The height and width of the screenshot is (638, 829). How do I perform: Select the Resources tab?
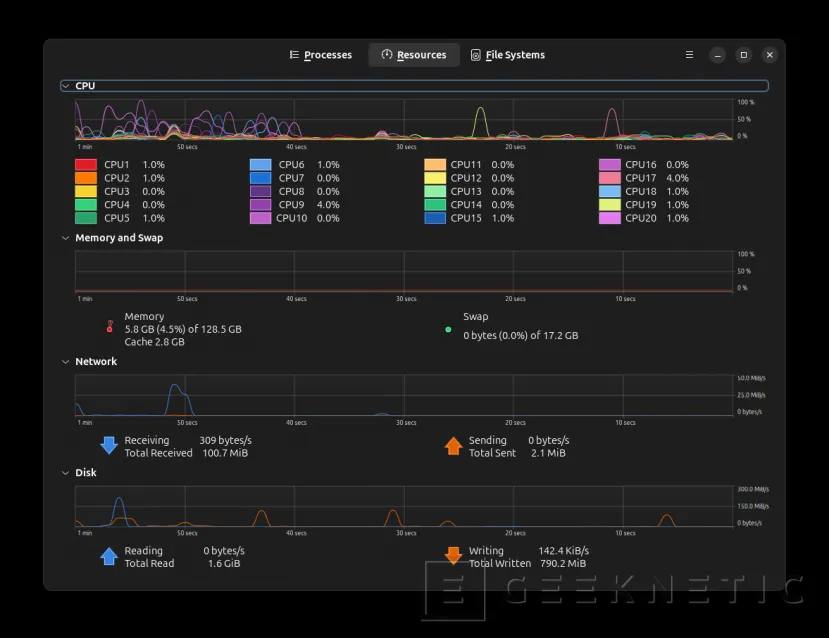coord(414,55)
